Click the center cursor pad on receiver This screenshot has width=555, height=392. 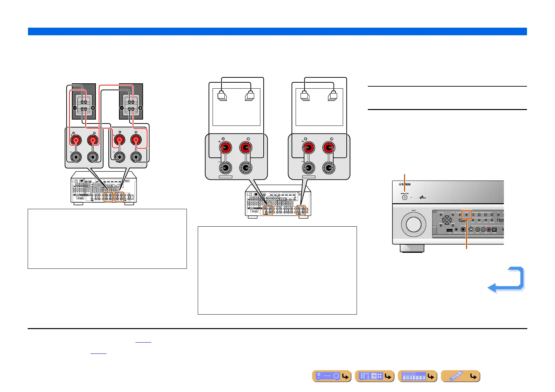tap(447, 220)
